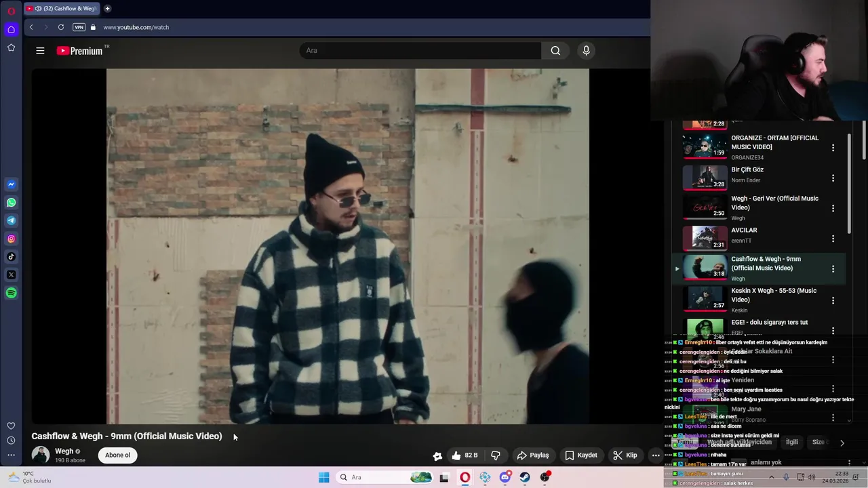Open the Opera menu logo
This screenshot has height=488, width=868.
11,11
